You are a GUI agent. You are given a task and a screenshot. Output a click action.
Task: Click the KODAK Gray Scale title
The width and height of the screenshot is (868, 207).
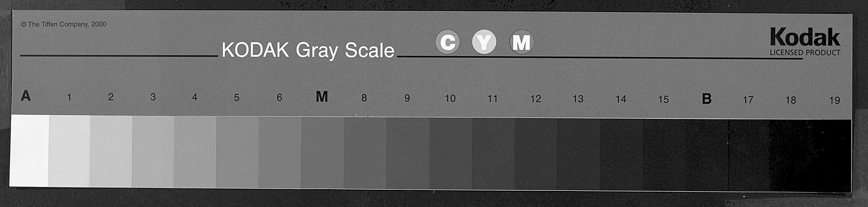[x=308, y=50]
